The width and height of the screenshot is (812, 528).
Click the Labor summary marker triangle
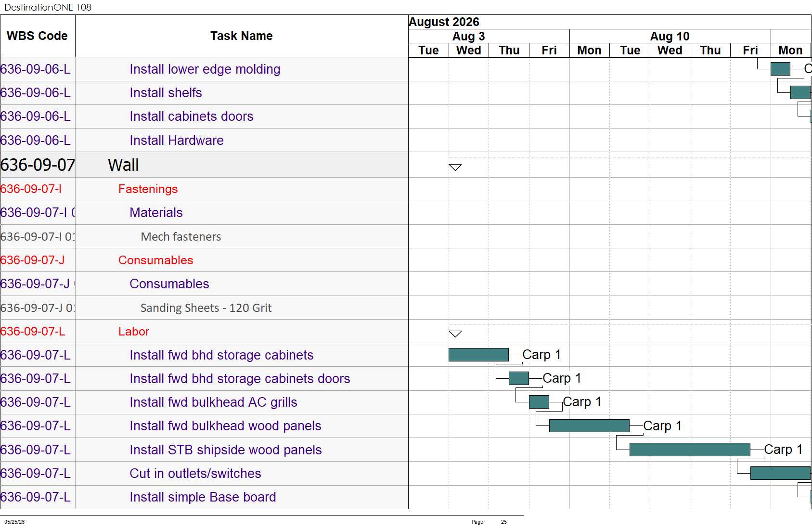(x=455, y=334)
